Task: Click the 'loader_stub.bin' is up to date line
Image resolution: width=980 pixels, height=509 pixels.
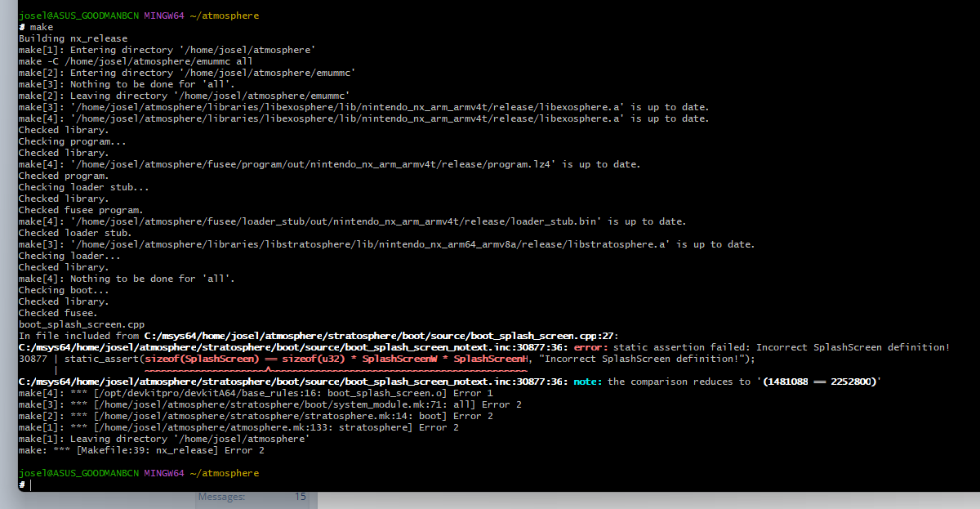Action: [352, 221]
